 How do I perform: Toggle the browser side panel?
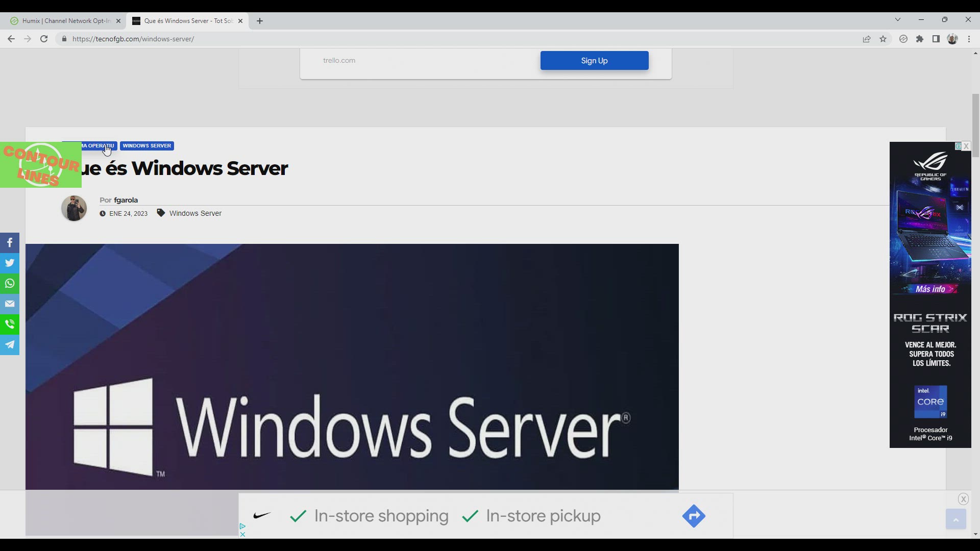(936, 39)
